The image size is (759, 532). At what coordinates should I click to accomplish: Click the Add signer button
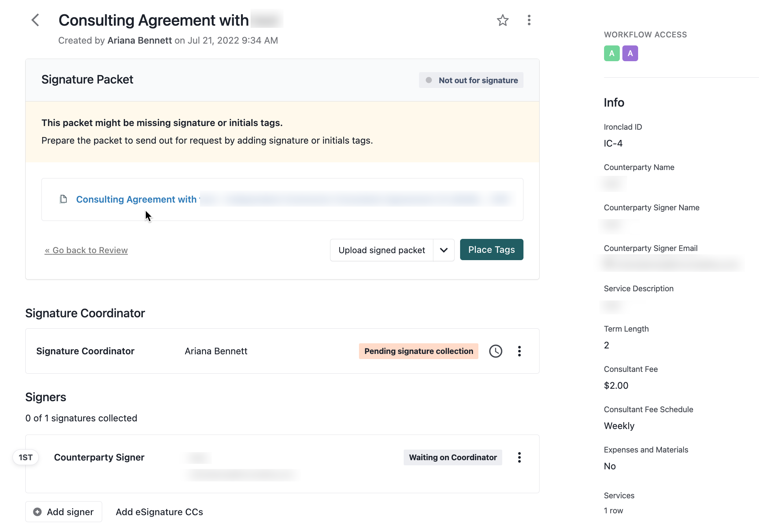click(x=63, y=511)
